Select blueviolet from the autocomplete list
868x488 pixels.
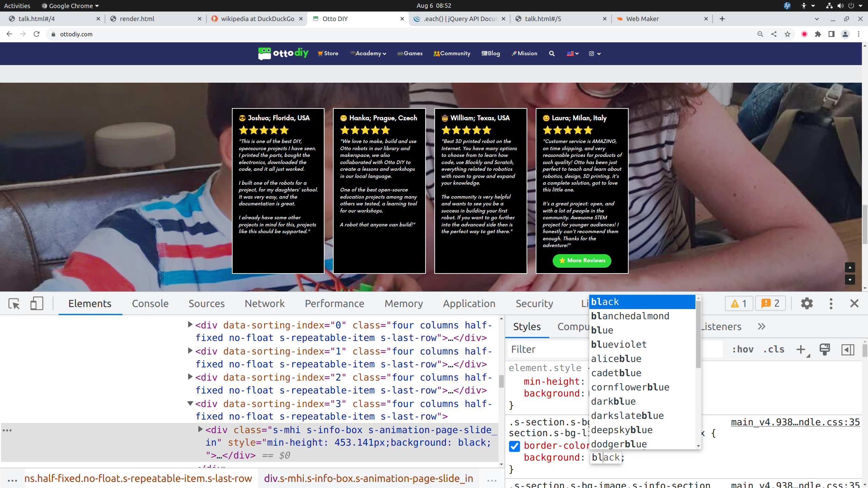(x=619, y=344)
